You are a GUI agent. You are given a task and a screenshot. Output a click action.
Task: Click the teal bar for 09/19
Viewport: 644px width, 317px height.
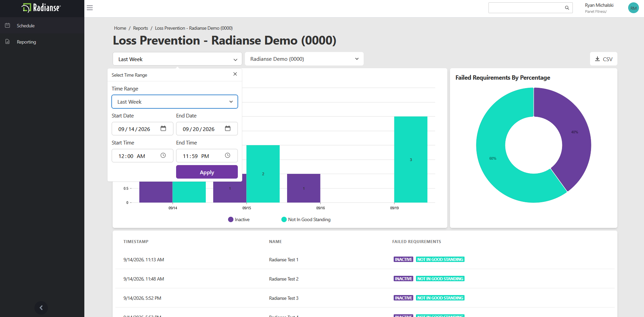[411, 159]
